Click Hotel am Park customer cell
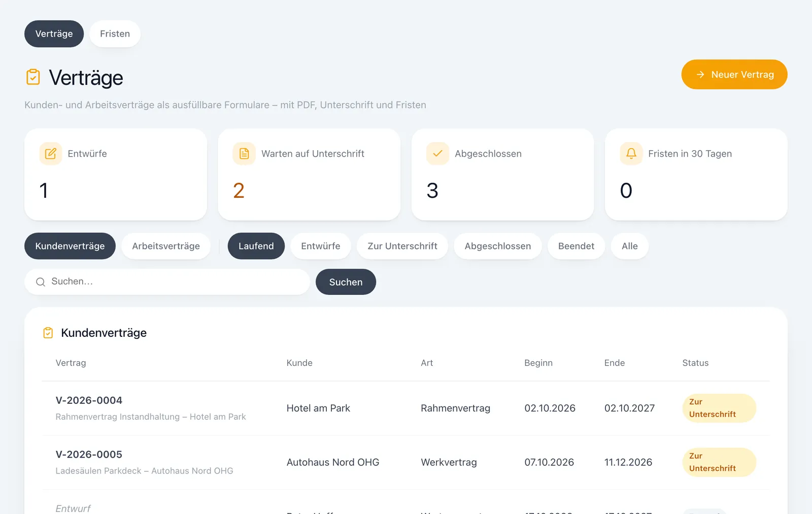This screenshot has width=812, height=514. tap(318, 408)
